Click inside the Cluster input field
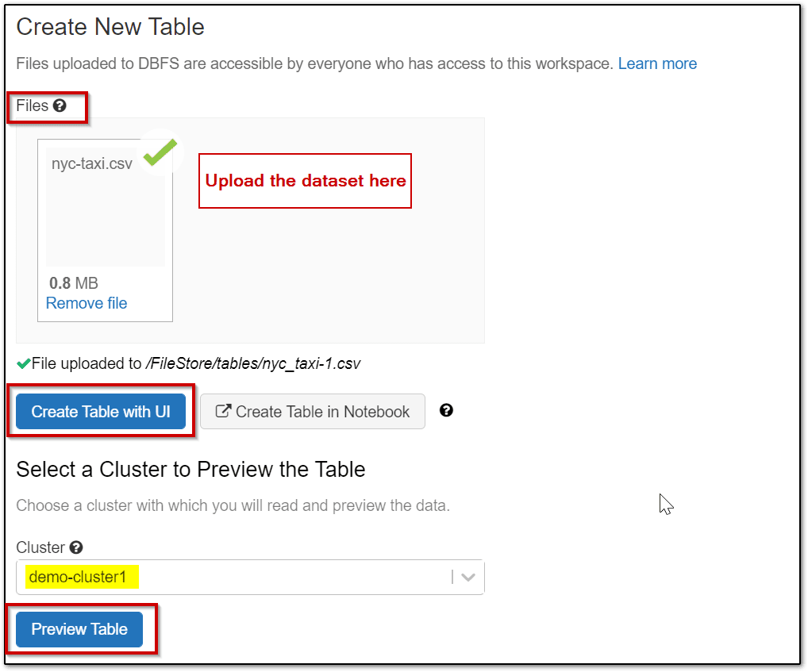808x672 pixels. point(238,577)
